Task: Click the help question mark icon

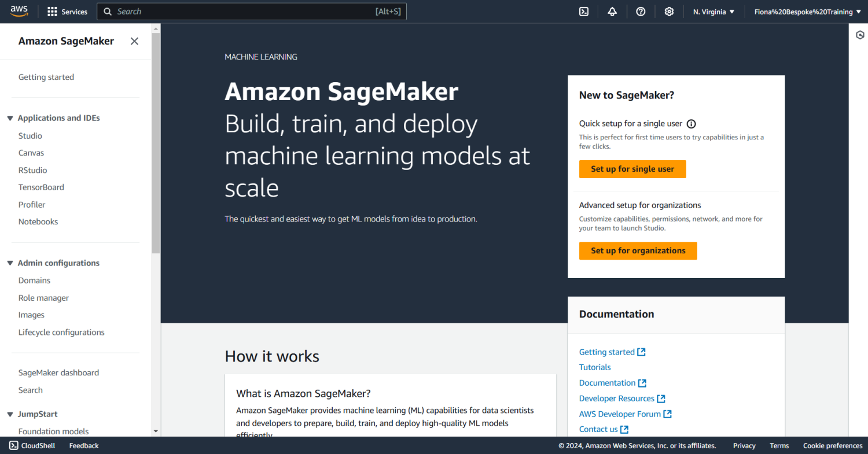Action: pyautogui.click(x=641, y=11)
